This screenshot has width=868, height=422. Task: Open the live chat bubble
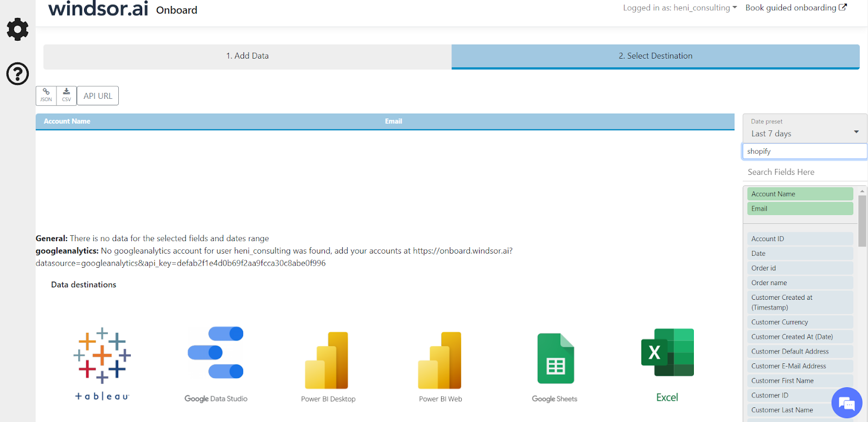point(847,403)
